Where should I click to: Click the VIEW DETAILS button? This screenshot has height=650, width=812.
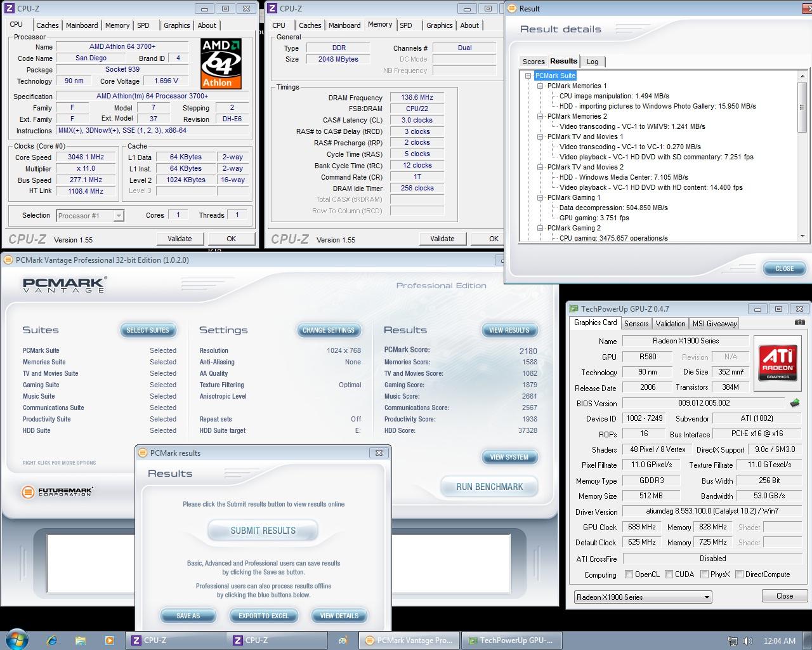[x=339, y=616]
